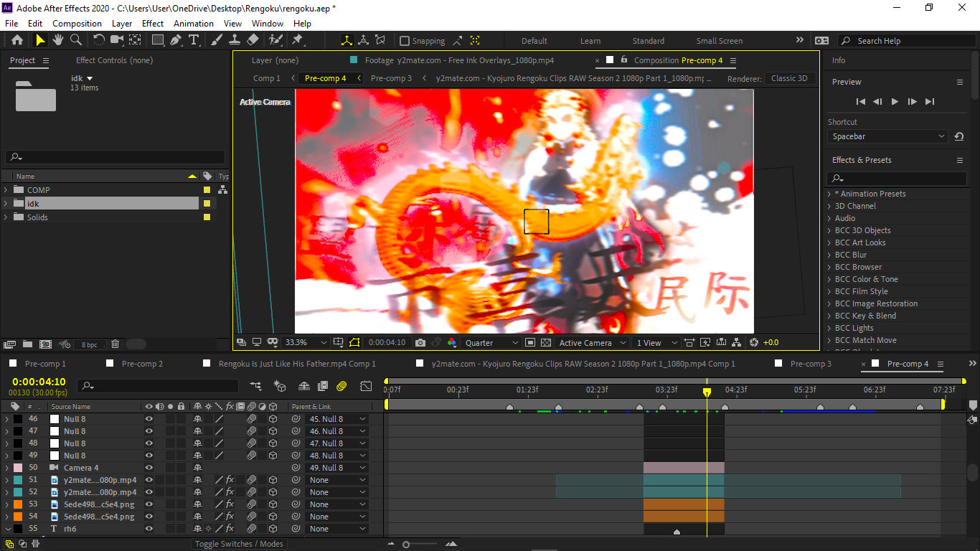Switch to the Learn workspace
The image size is (980, 551).
[x=590, y=41]
